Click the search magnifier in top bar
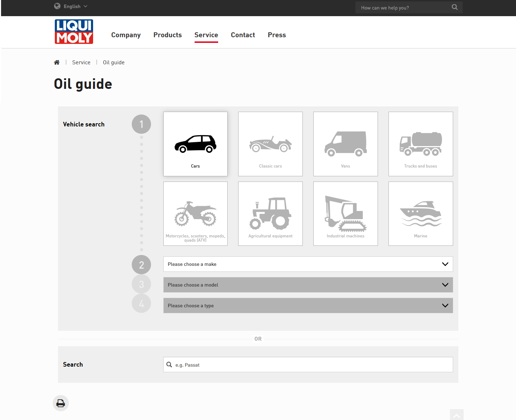 [x=455, y=7]
